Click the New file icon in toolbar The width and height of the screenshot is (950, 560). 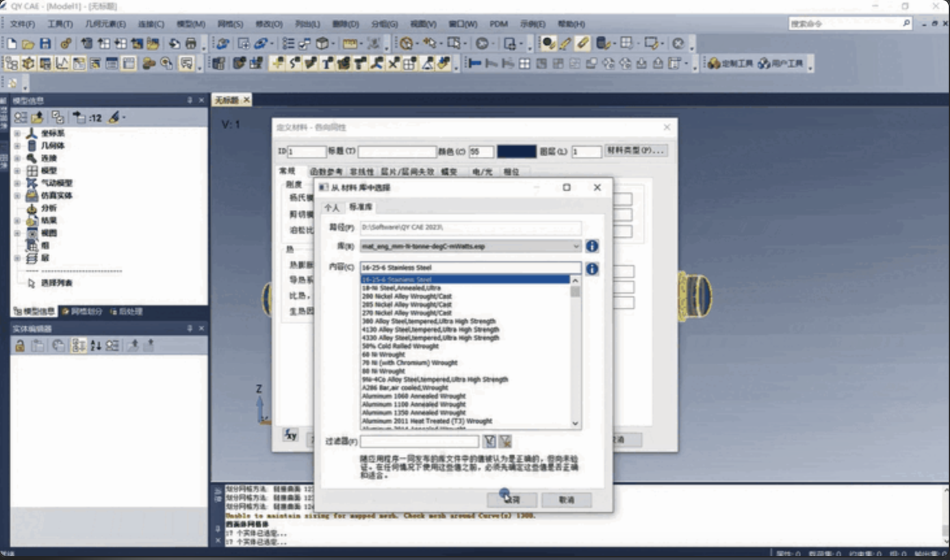pyautogui.click(x=12, y=44)
